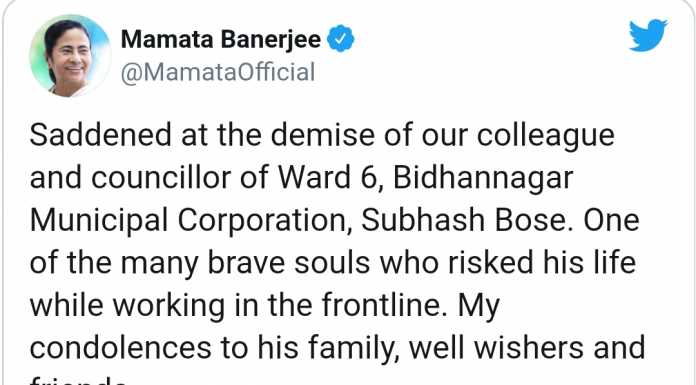This screenshot has width=696, height=385.
Task: Click the word 'condolences' in the tweet
Action: point(120,349)
